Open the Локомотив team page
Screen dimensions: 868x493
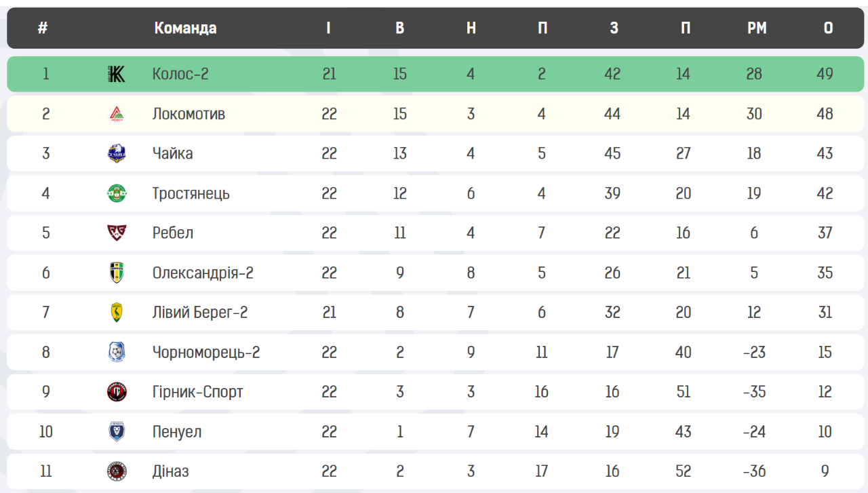click(189, 114)
